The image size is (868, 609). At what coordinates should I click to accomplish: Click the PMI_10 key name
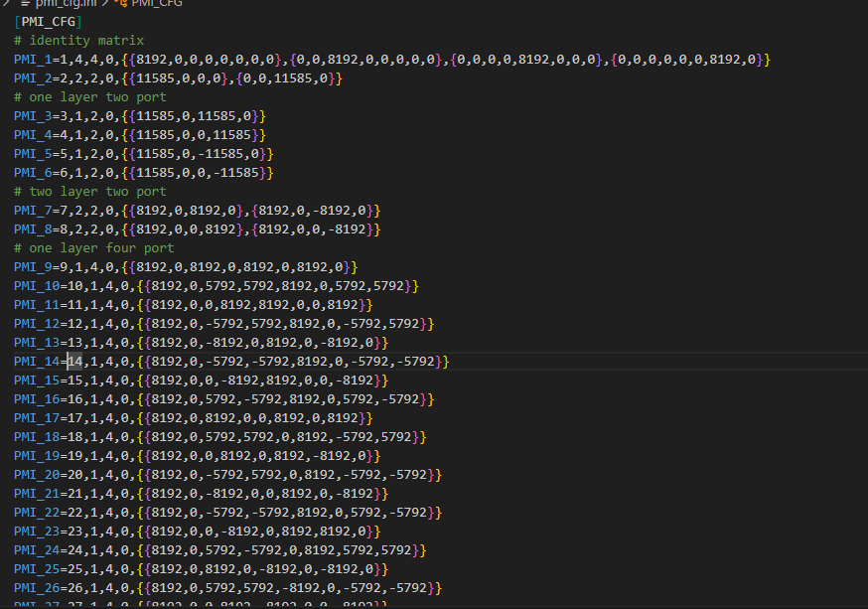point(37,286)
